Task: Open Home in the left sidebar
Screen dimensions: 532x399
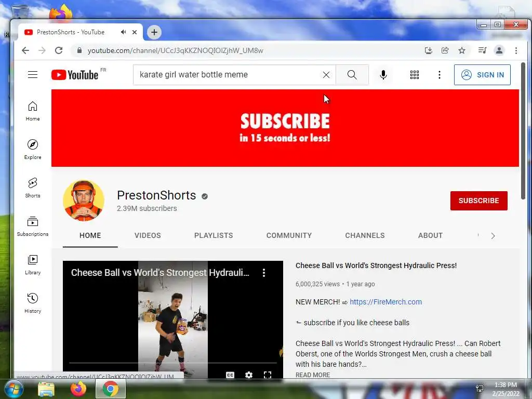Action: coord(33,111)
